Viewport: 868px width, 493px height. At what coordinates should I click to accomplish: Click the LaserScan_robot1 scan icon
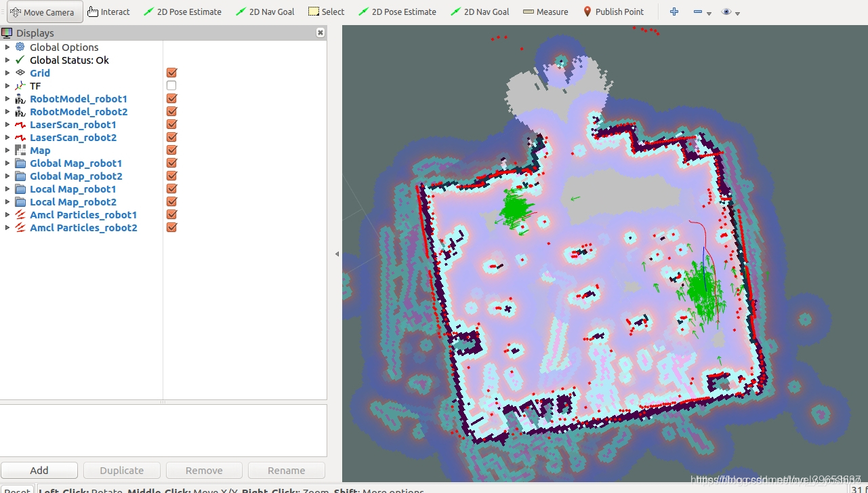(20, 124)
